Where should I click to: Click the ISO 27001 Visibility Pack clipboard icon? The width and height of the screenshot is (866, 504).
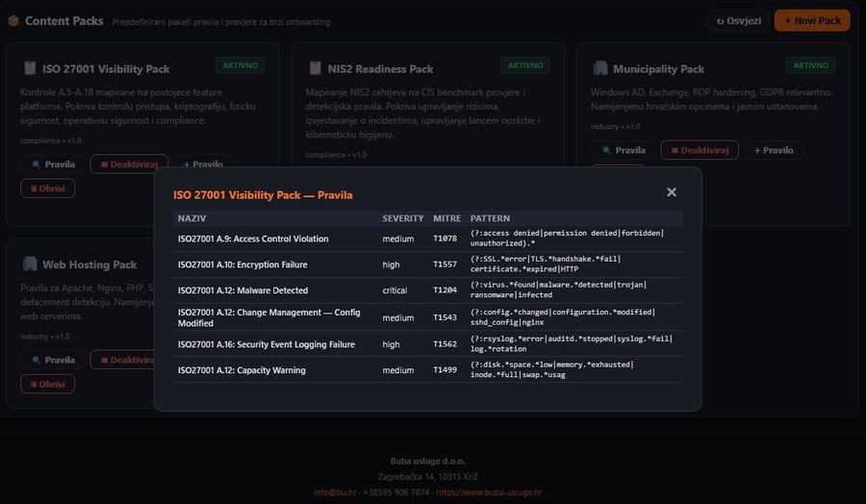(30, 69)
